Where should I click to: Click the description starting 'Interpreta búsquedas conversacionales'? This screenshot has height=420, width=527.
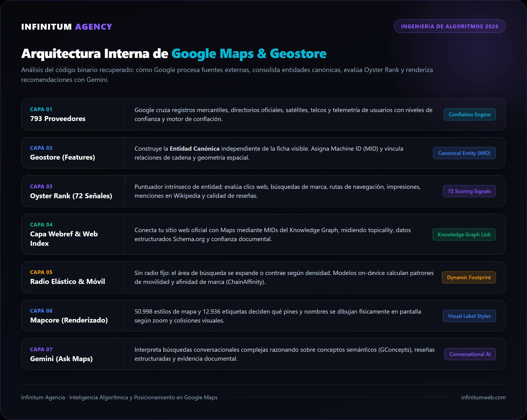(x=284, y=354)
